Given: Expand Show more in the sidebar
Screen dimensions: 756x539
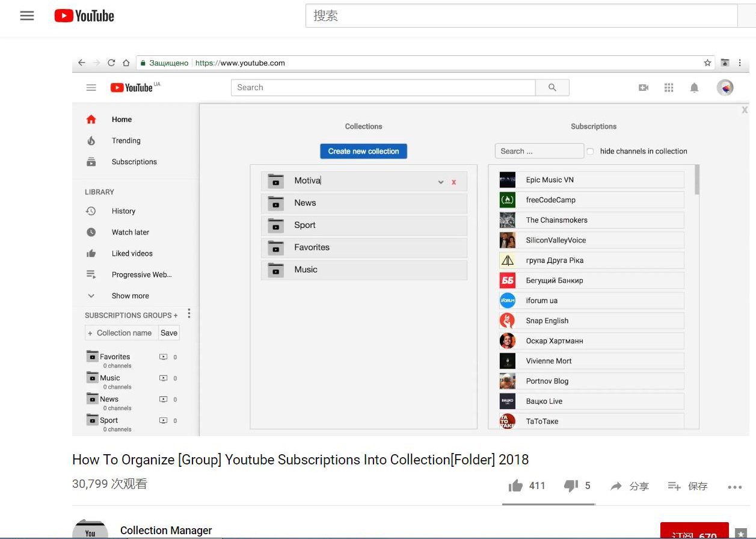Looking at the screenshot, I should point(130,296).
